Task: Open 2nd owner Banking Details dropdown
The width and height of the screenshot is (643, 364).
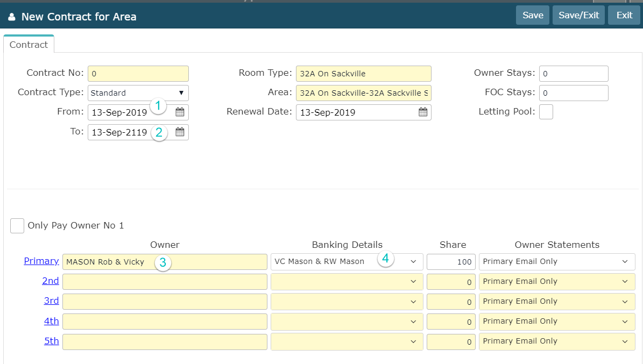Action: click(347, 282)
